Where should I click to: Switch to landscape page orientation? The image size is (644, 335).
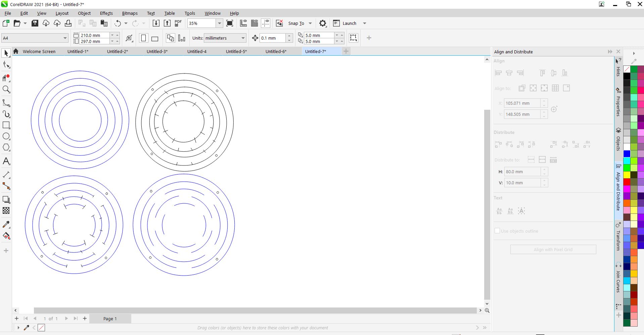155,38
